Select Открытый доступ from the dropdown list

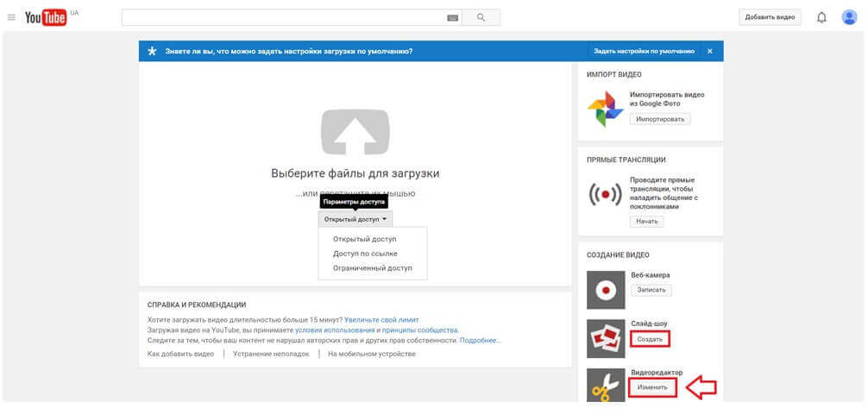tap(365, 239)
